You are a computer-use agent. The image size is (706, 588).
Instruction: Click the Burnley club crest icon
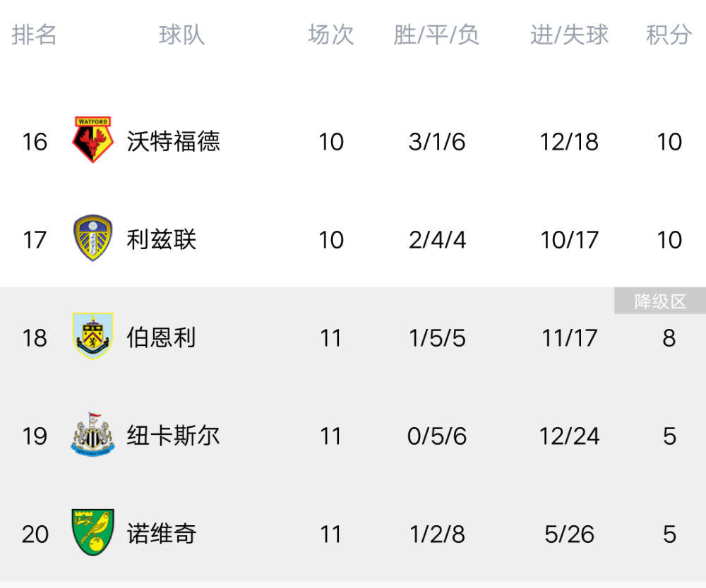(x=92, y=336)
